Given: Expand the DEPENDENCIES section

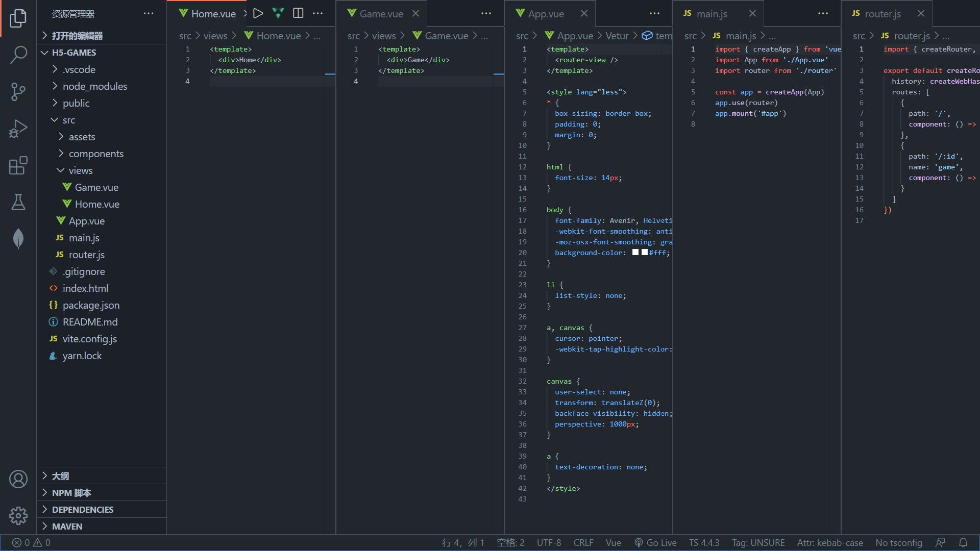Looking at the screenshot, I should [83, 510].
